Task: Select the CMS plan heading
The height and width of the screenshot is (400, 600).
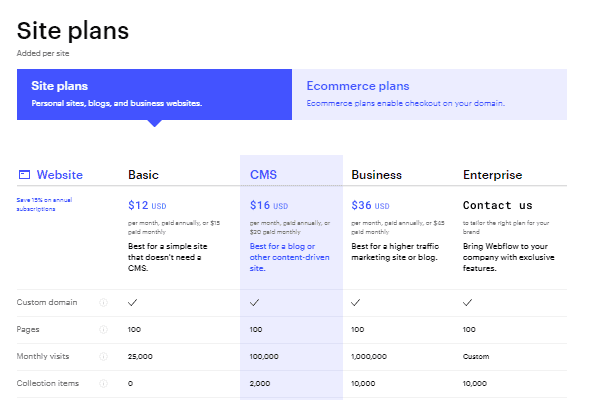Action: (263, 175)
